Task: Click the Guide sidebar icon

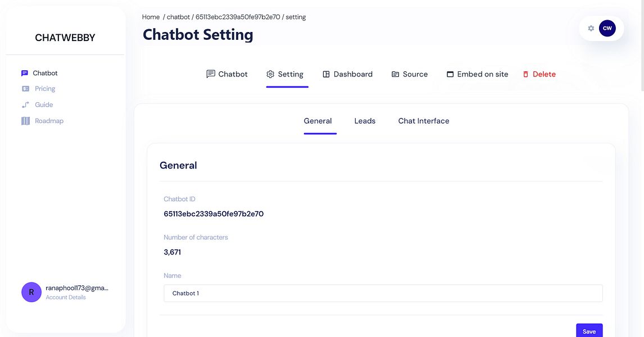Action: (x=25, y=105)
